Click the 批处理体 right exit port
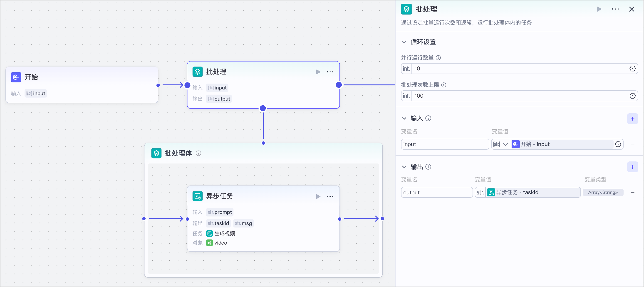 (x=382, y=219)
